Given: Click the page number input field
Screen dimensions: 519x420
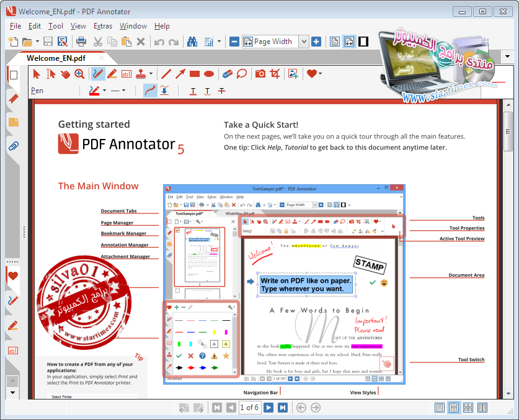Looking at the screenshot, I should 249,408.
